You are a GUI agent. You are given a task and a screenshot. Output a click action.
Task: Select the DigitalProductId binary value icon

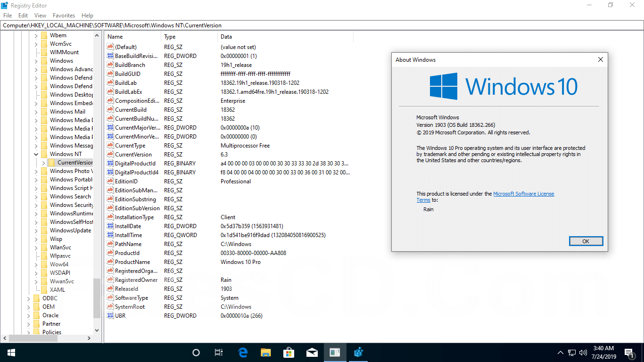[x=110, y=164]
